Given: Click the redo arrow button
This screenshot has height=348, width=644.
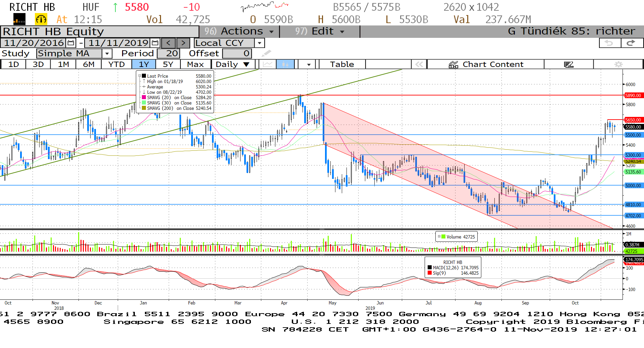Looking at the screenshot, I should click(632, 43).
